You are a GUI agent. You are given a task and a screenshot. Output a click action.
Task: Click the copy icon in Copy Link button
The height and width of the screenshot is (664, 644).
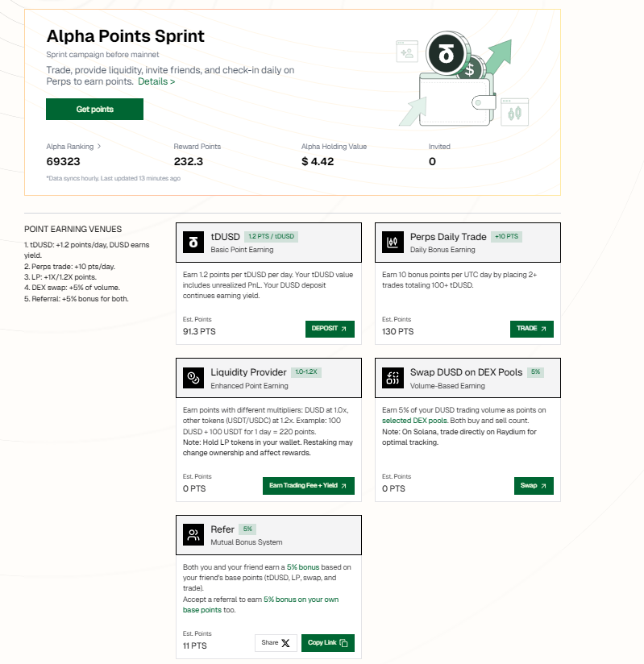click(x=343, y=643)
